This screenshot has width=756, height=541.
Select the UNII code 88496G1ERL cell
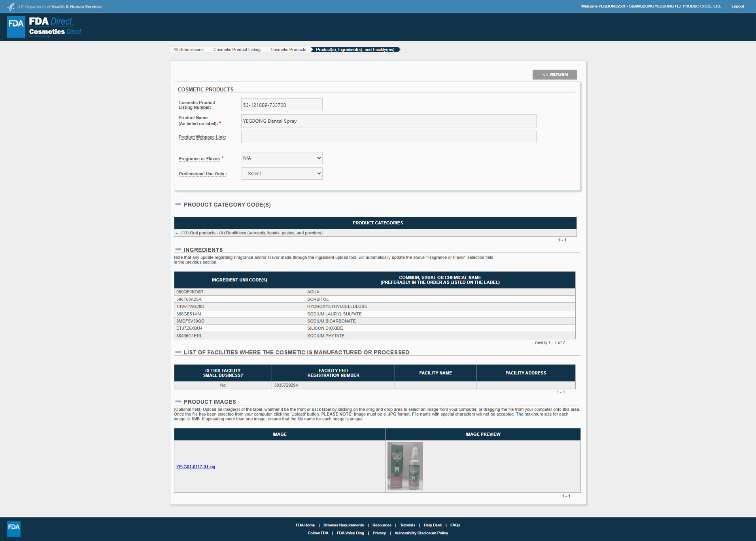tap(240, 336)
